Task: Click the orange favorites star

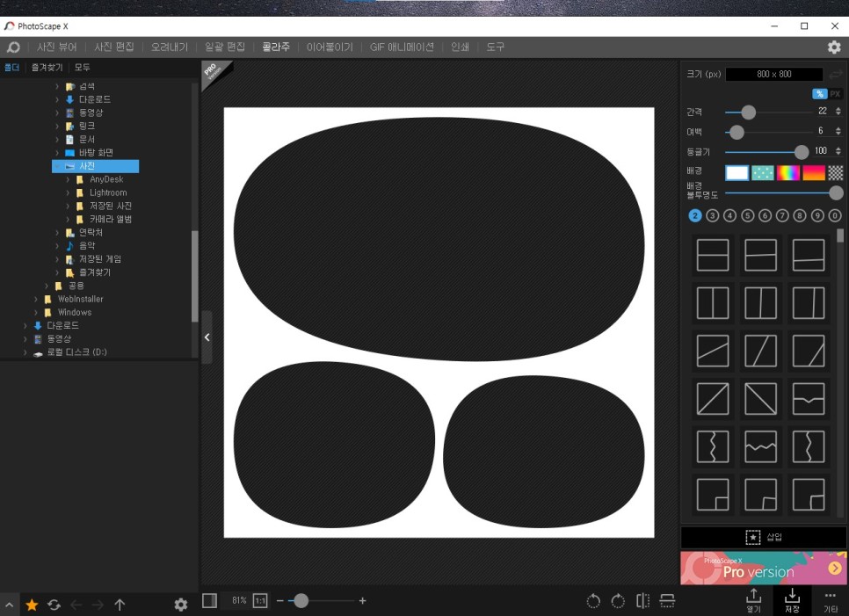Action: (x=32, y=605)
